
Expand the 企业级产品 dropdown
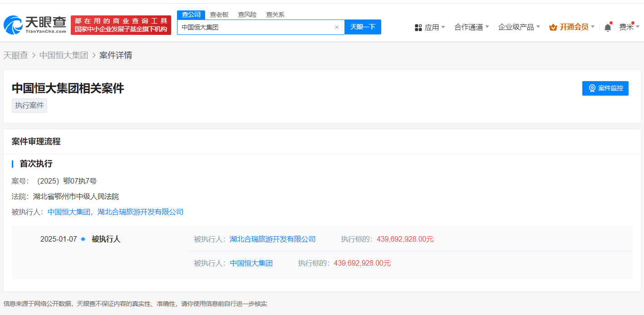519,27
